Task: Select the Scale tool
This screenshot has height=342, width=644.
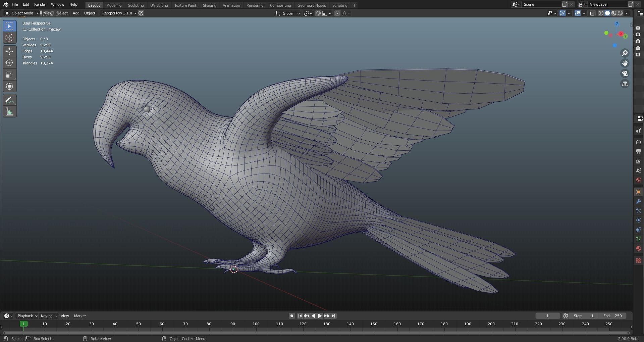Action: tap(9, 75)
